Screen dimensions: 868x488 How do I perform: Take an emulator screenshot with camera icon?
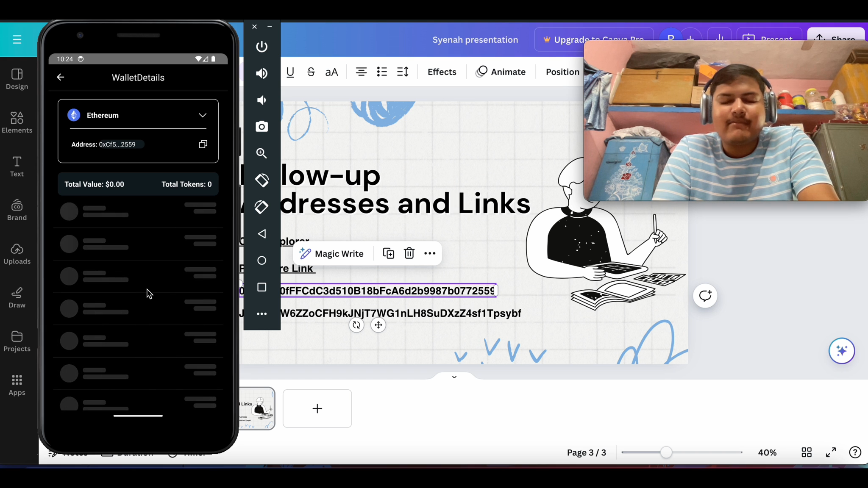click(262, 127)
